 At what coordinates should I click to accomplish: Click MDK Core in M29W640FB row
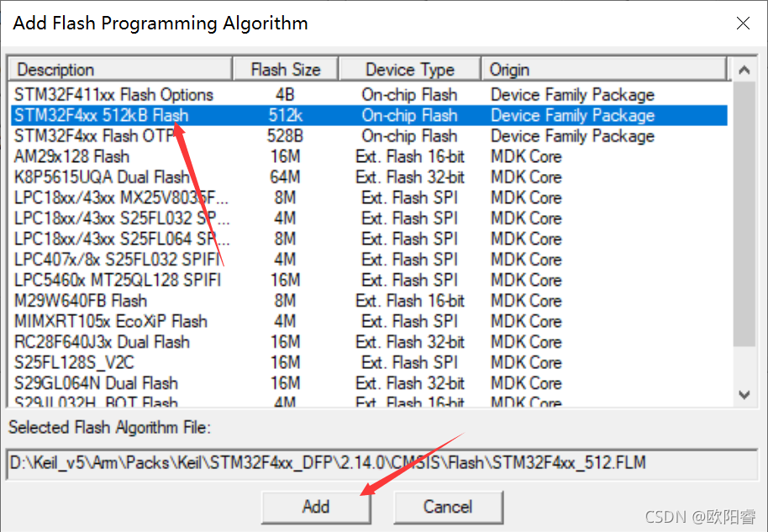click(x=527, y=300)
